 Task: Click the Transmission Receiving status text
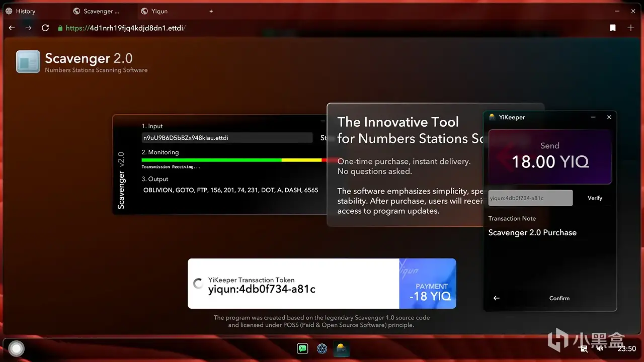pyautogui.click(x=171, y=167)
